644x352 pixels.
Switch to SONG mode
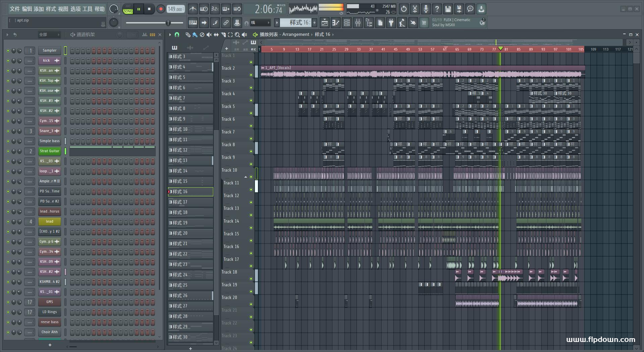point(128,11)
